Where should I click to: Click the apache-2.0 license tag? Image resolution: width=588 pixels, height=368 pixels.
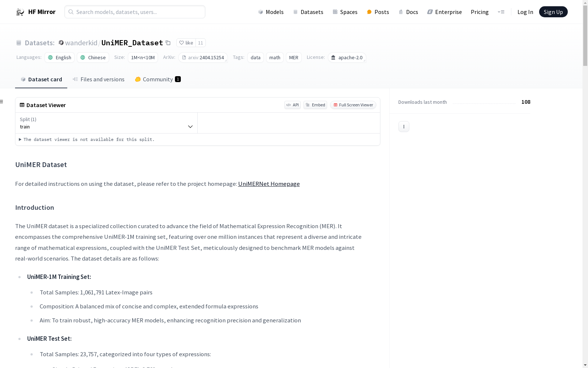[347, 57]
